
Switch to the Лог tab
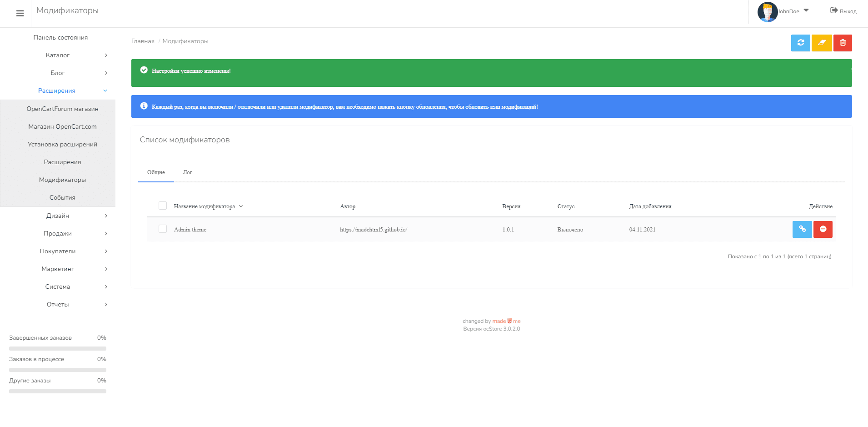[188, 172]
